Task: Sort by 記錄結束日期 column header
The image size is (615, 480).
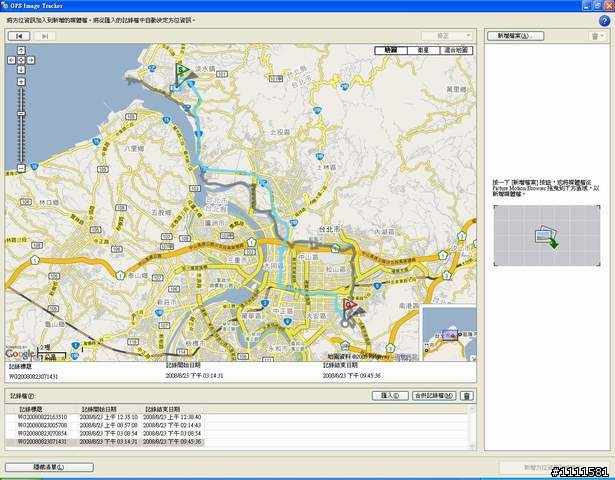Action: coord(163,409)
